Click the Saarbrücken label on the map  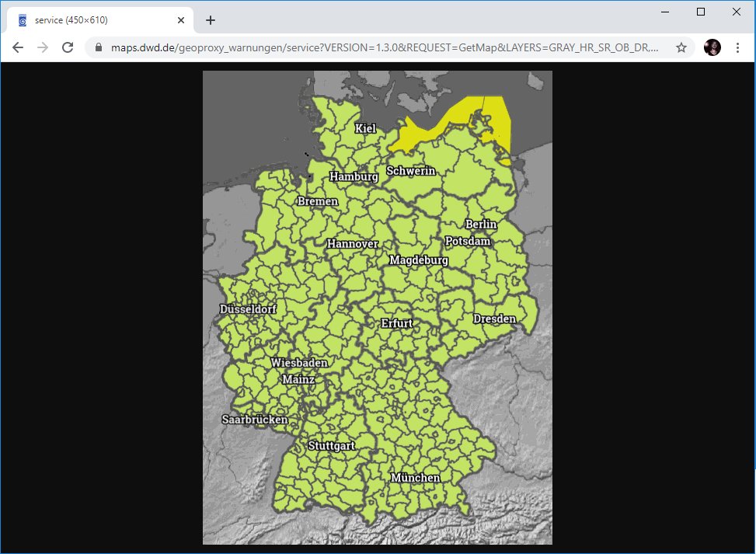[x=255, y=420]
